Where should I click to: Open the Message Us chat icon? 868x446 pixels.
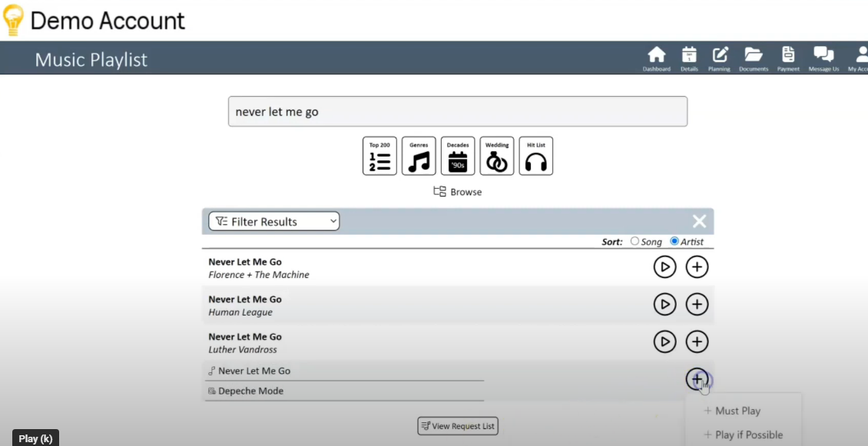click(x=823, y=58)
